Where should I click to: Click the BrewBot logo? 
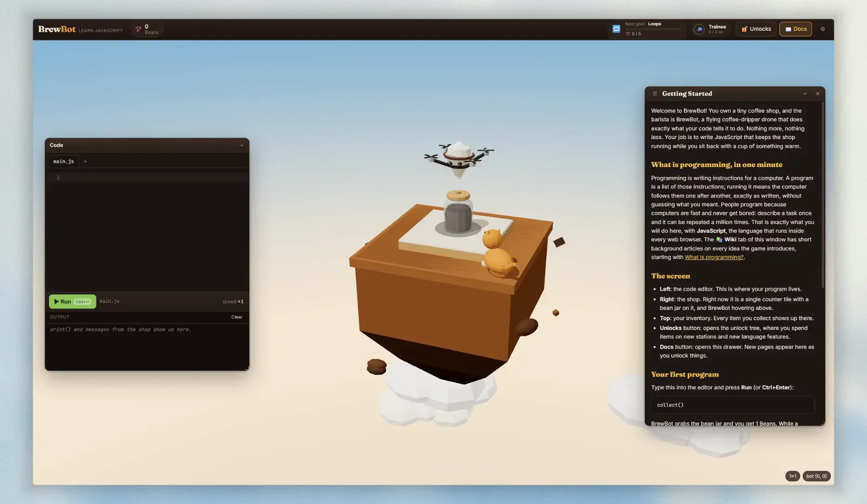point(57,29)
